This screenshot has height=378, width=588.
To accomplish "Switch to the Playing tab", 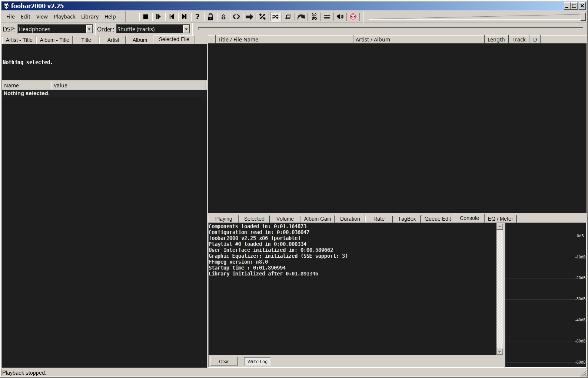I will [224, 219].
